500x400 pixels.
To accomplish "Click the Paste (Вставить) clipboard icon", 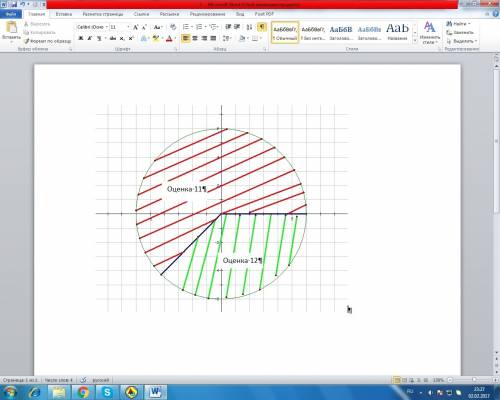I will pos(11,28).
